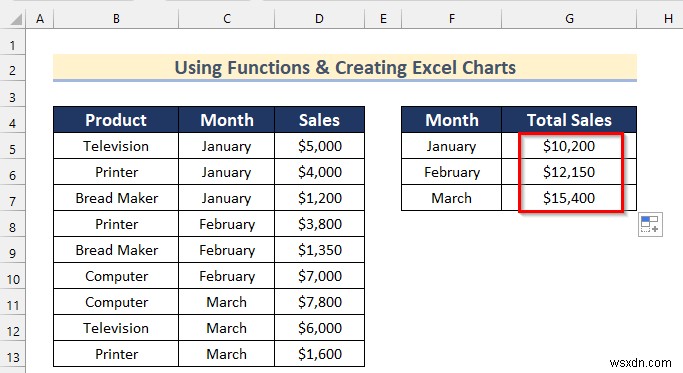This screenshot has height=373, width=683.
Task: Click the 'Total Sales' header cell
Action: 569,120
